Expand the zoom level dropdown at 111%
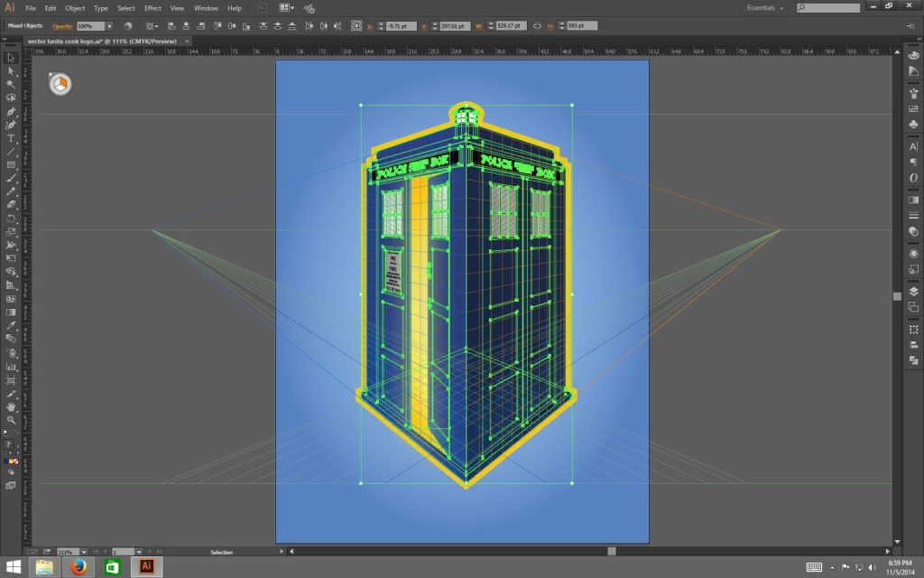This screenshot has width=924, height=578. coord(83,552)
